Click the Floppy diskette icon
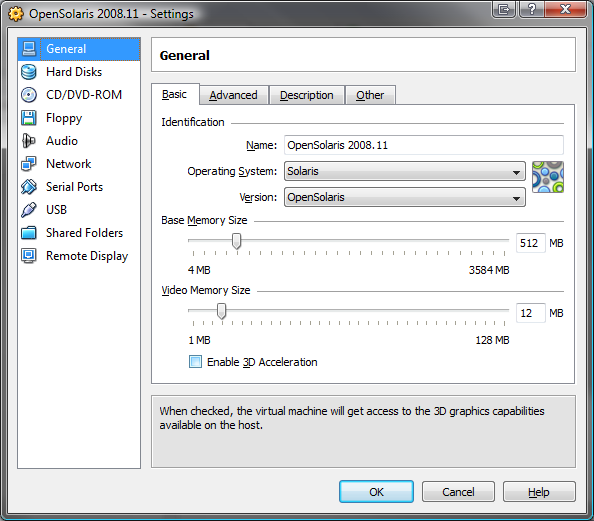Image resolution: width=594 pixels, height=521 pixels. coord(29,118)
